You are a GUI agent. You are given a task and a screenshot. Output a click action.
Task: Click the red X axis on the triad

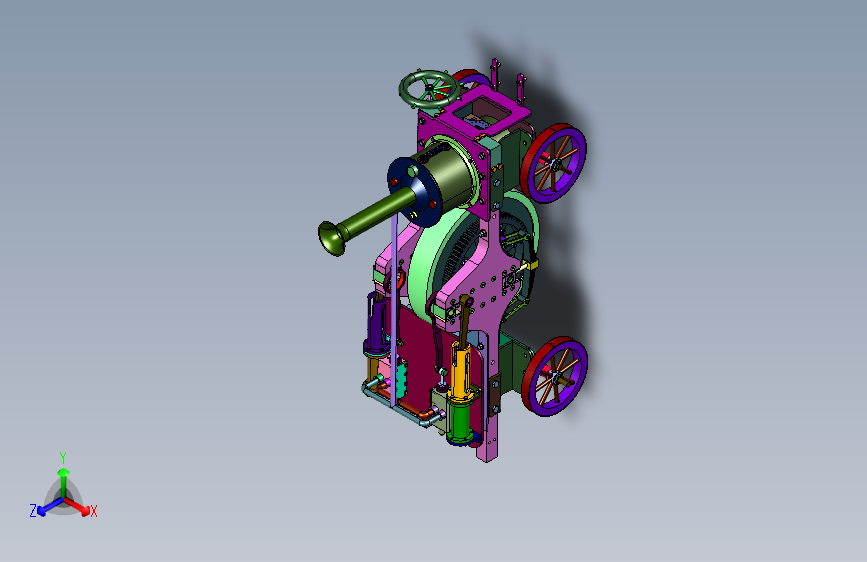click(x=80, y=508)
